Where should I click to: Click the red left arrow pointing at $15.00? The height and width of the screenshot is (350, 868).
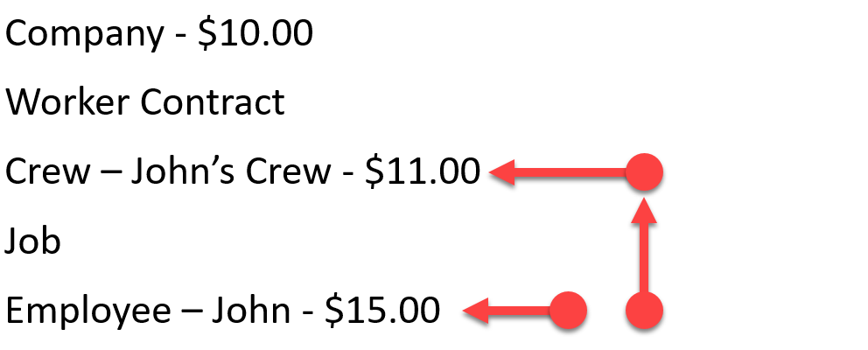(x=507, y=311)
